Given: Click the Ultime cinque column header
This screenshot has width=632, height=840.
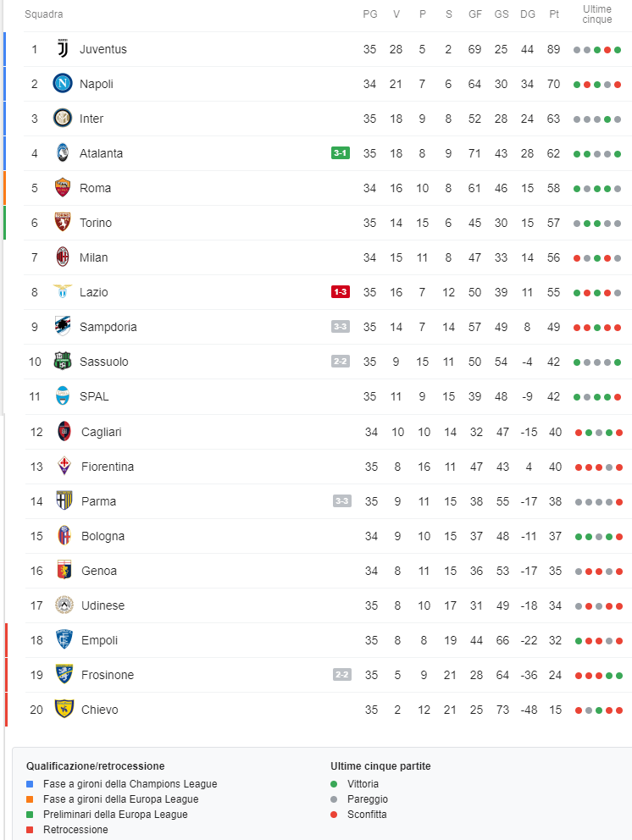Looking at the screenshot, I should coord(597,14).
